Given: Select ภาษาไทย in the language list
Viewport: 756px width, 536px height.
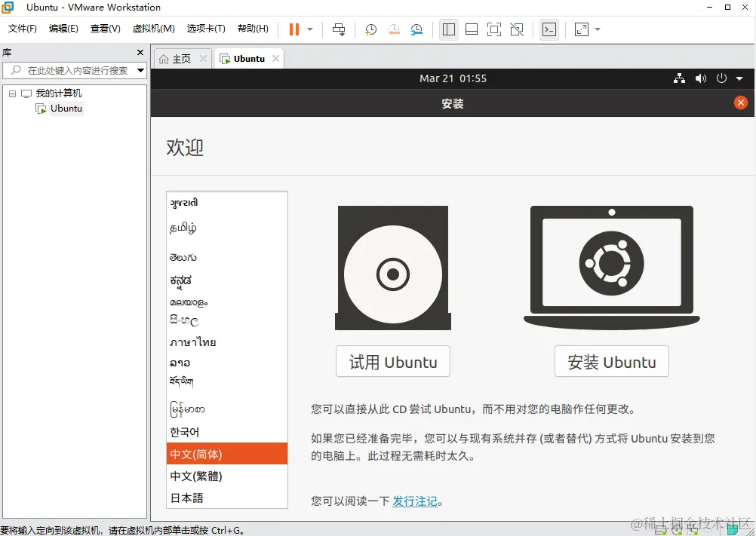Looking at the screenshot, I should 227,342.
